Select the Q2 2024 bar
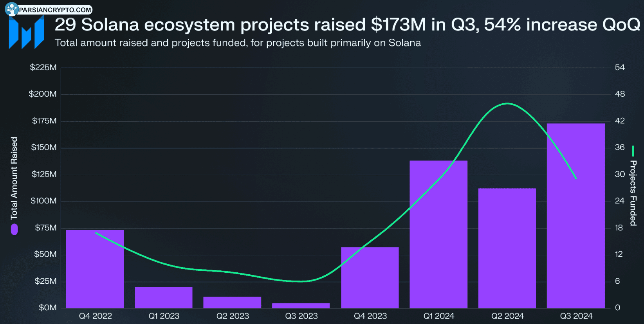Screen dimensions: 644x324 (507, 248)
